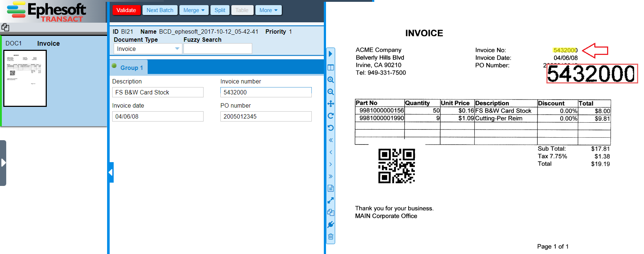Image resolution: width=644 pixels, height=254 pixels.
Task: Edit the PO number field
Action: pyautogui.click(x=266, y=116)
